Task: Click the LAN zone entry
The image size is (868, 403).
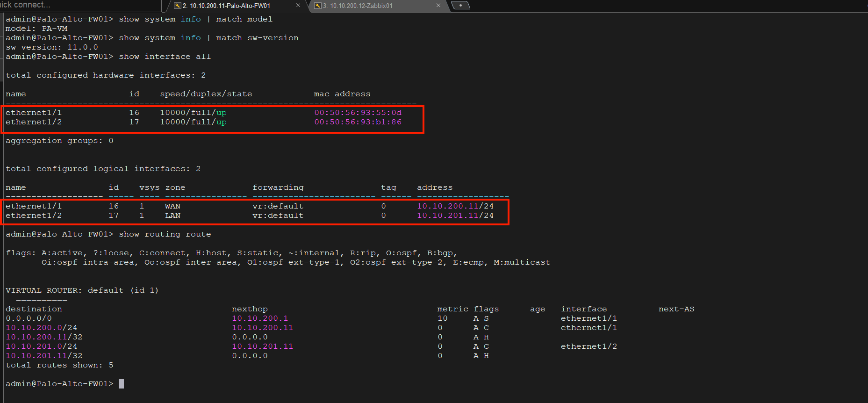Action: click(x=172, y=216)
